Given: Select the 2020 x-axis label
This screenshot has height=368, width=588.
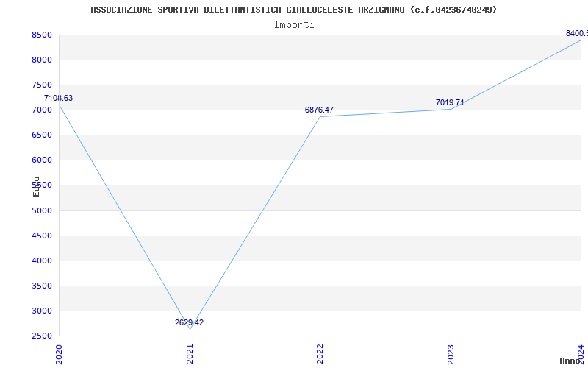Looking at the screenshot, I should click(59, 354).
